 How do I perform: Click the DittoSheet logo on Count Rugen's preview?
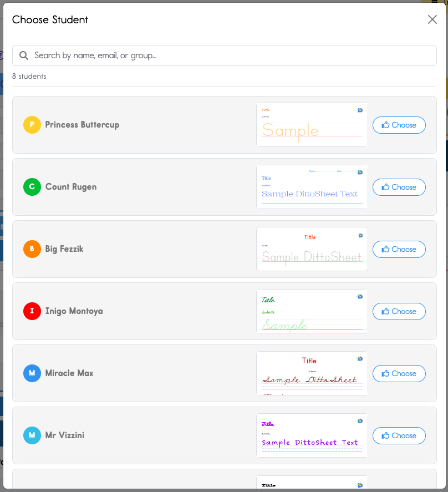360,172
